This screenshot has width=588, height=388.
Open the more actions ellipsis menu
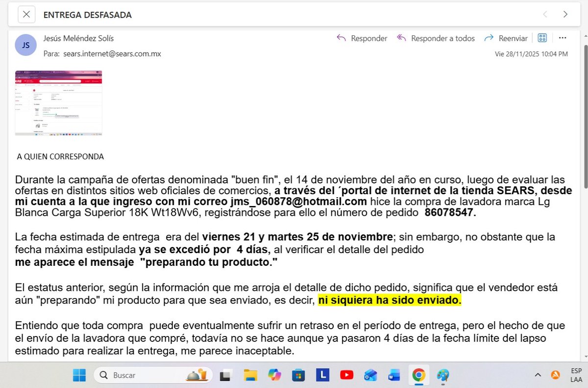(x=563, y=38)
